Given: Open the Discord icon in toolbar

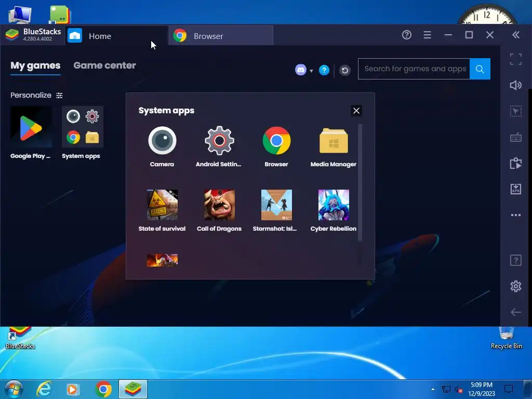Looking at the screenshot, I should click(x=301, y=70).
